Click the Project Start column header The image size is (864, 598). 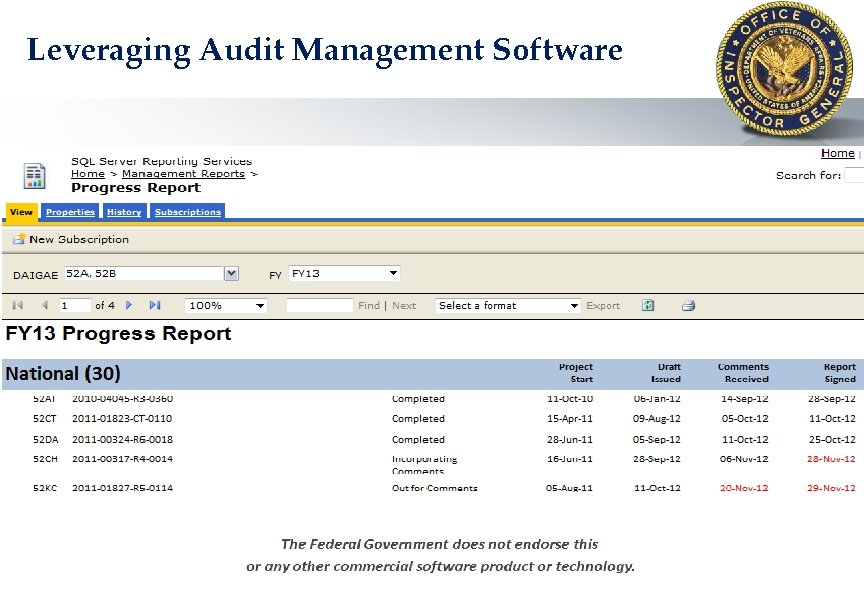click(x=576, y=373)
